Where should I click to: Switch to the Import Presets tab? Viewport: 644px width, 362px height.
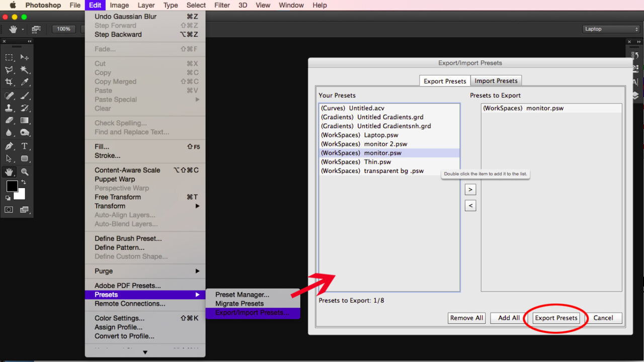[496, 80]
